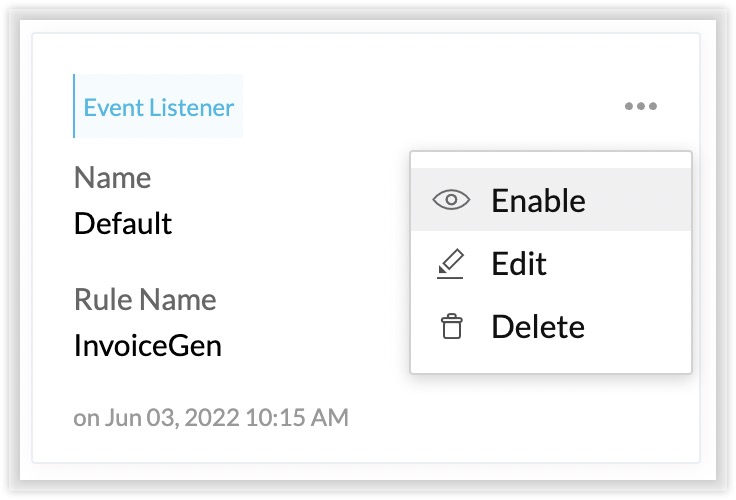Click the pencil icon beside Edit
The image size is (736, 500).
pos(450,264)
